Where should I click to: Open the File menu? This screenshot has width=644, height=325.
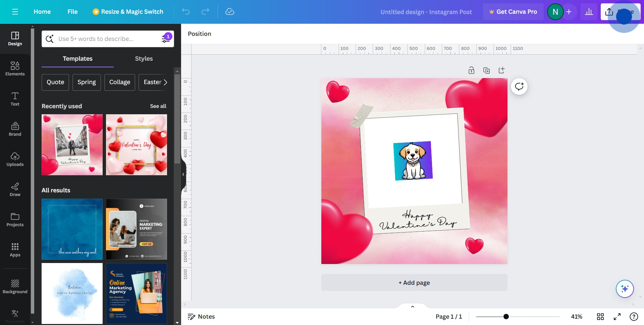point(72,12)
